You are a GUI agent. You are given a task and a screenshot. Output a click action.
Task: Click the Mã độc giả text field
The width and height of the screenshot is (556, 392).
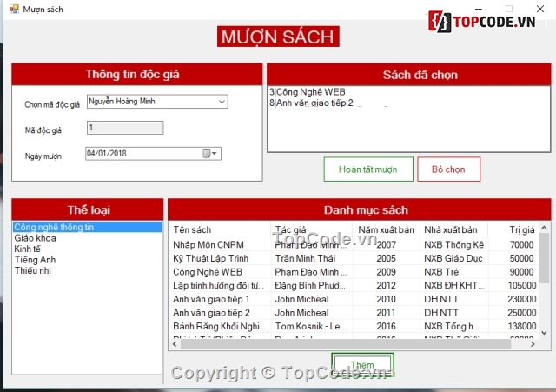(x=124, y=128)
